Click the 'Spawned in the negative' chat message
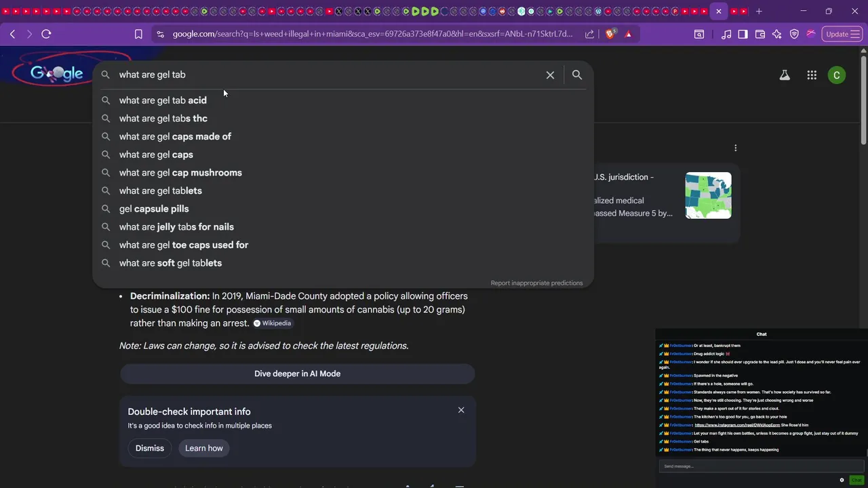This screenshot has width=868, height=488. [x=715, y=375]
